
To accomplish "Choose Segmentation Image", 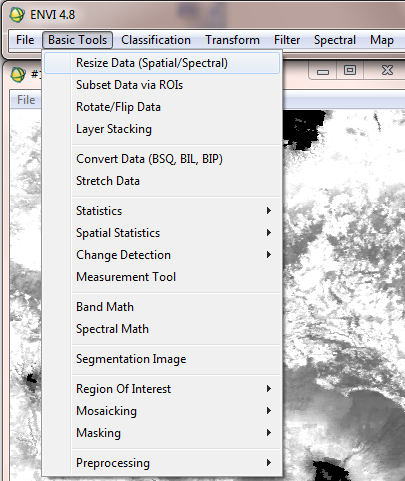I will pos(162,359).
